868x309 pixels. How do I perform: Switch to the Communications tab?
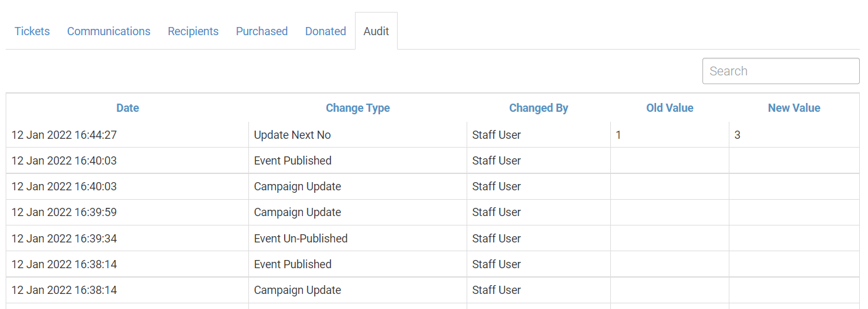[109, 31]
